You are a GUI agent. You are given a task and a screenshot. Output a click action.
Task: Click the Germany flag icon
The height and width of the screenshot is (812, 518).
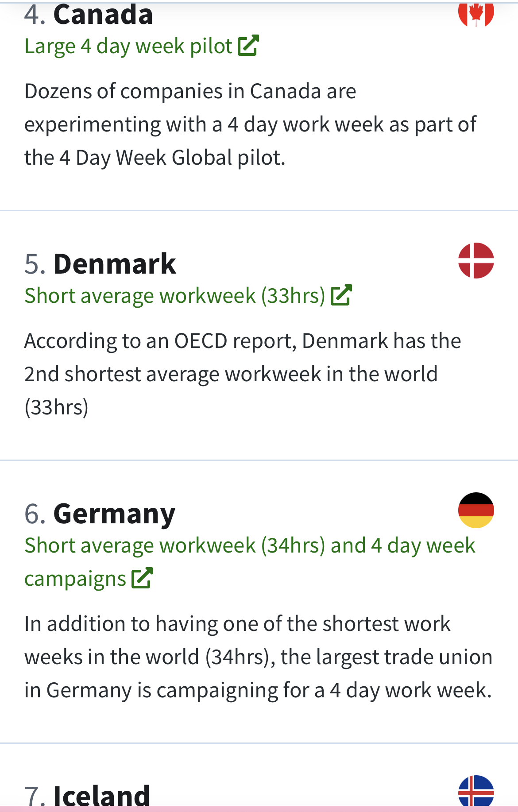point(476,510)
